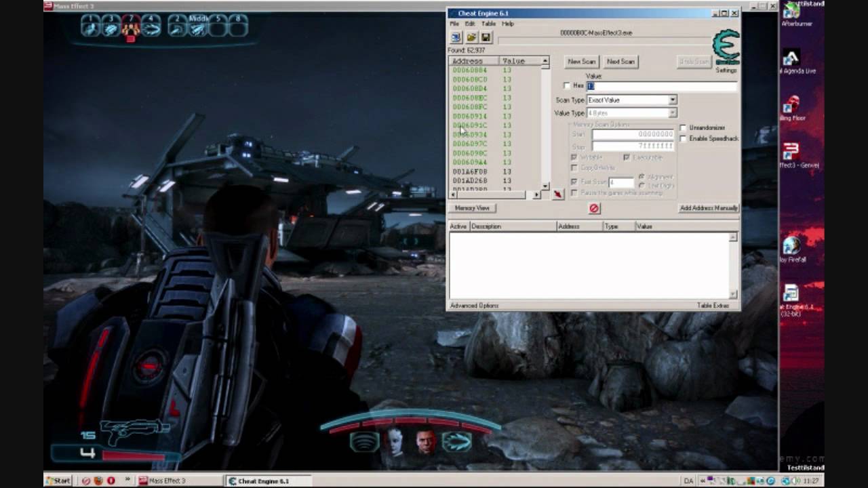This screenshot has height=488, width=868.
Task: Click the Value input field
Action: pos(662,86)
